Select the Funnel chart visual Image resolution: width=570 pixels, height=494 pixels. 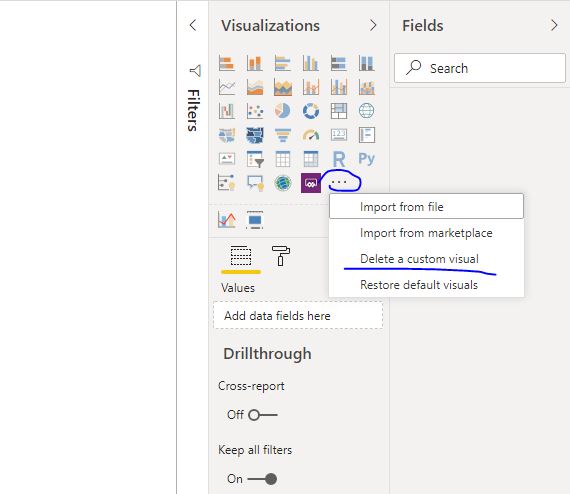point(282,135)
